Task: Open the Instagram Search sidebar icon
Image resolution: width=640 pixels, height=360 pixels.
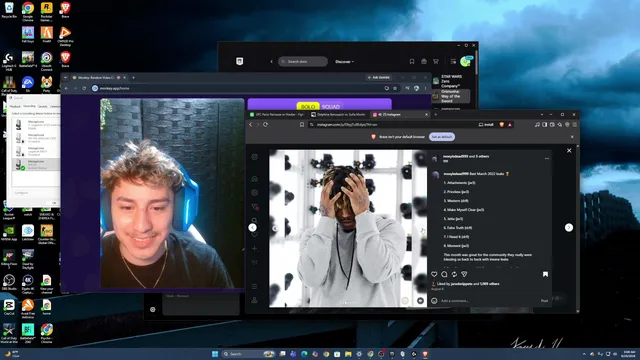Action: pyautogui.click(x=254, y=220)
